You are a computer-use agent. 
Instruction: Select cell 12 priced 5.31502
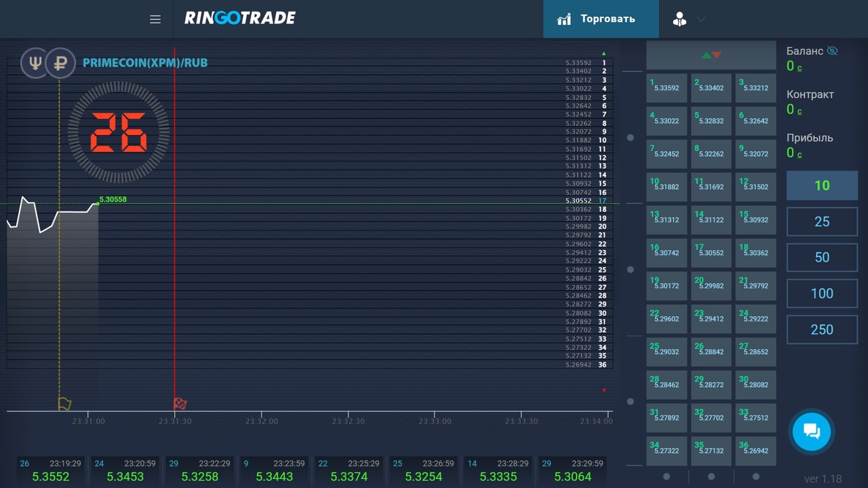point(755,187)
